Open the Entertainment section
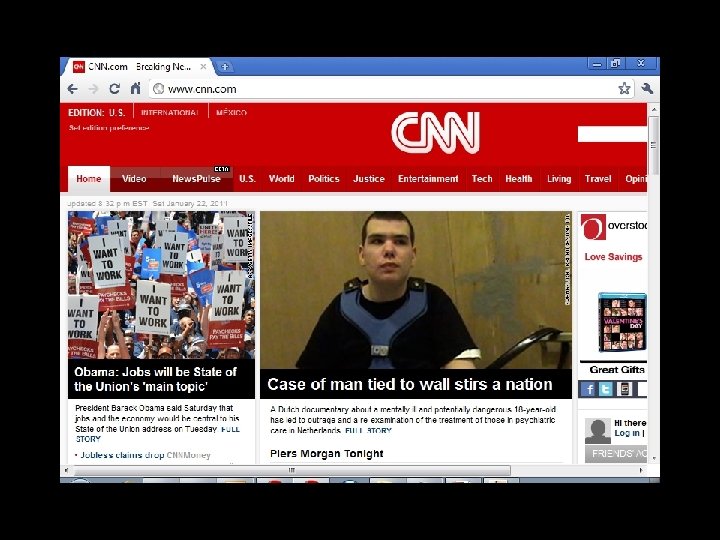Screen dimensions: 720x540 point(428,179)
